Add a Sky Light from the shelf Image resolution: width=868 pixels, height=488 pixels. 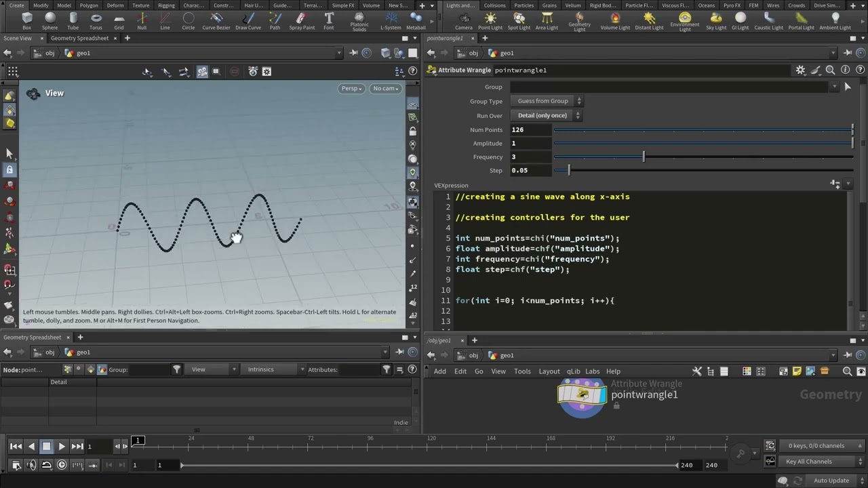coord(716,21)
